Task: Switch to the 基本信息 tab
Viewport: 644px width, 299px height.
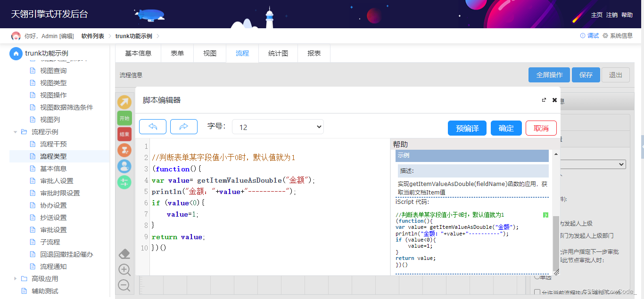Action: (x=138, y=53)
